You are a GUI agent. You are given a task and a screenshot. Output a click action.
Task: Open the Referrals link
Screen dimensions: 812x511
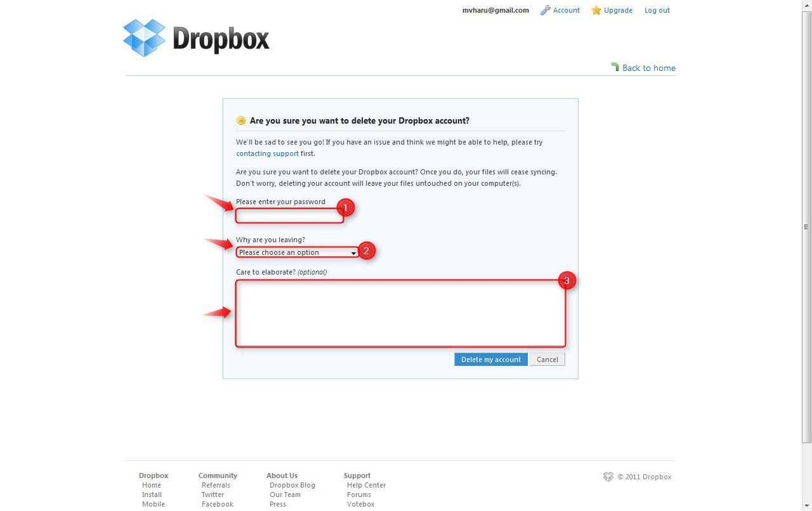click(216, 485)
